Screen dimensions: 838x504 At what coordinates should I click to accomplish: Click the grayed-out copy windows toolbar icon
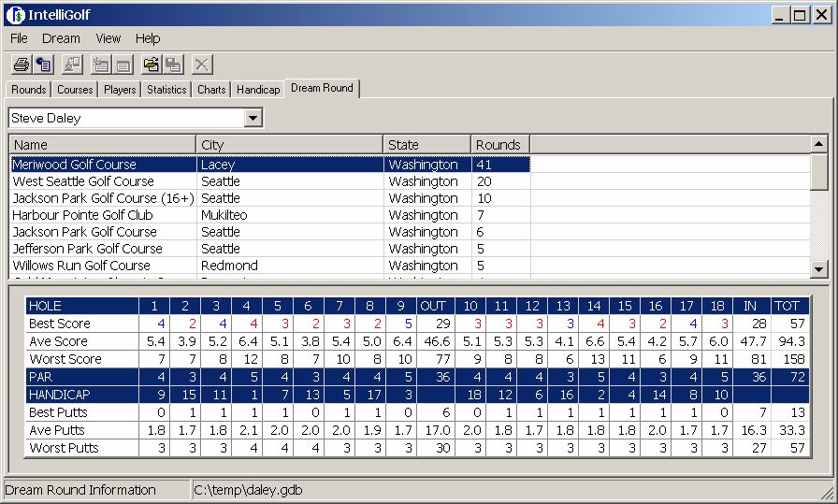pos(174,65)
